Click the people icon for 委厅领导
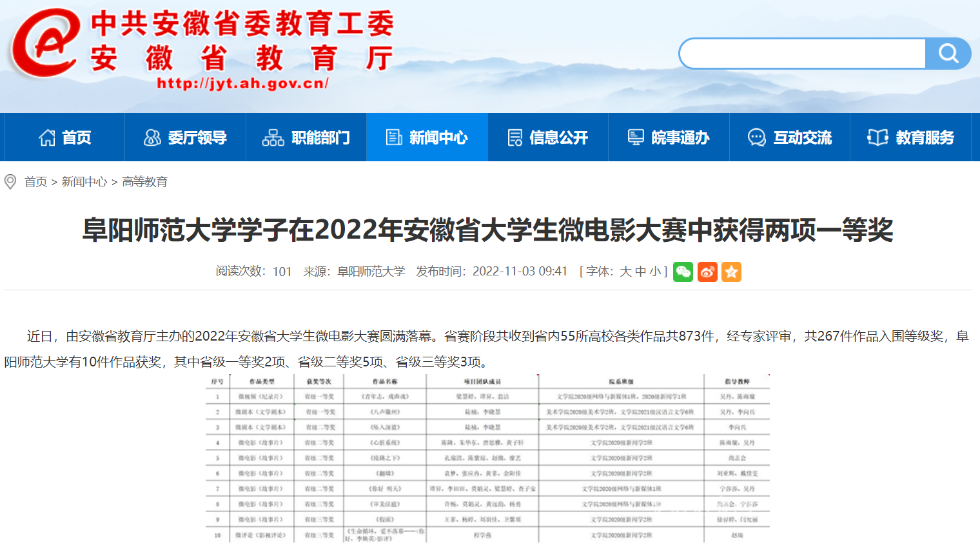This screenshot has height=547, width=980. pyautogui.click(x=152, y=137)
